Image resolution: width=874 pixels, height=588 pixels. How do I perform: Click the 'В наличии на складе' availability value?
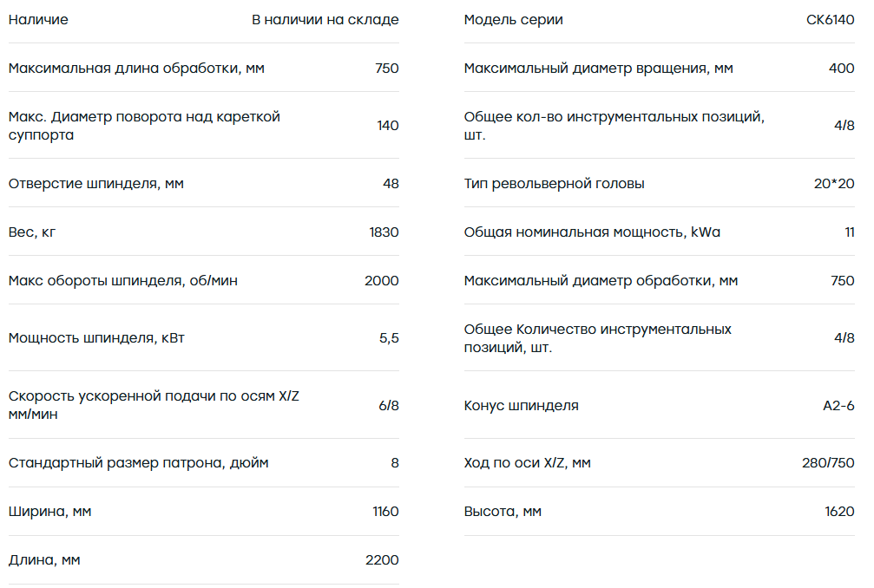pos(325,19)
